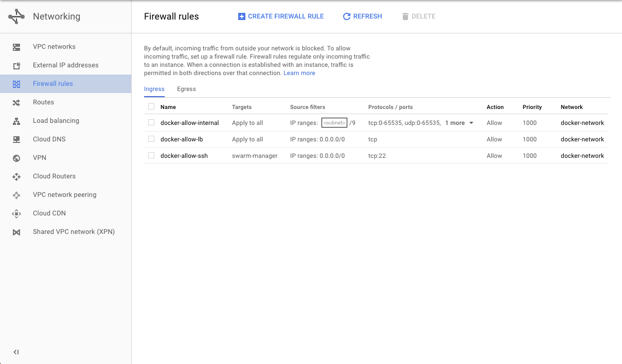The height and width of the screenshot is (364, 622).
Task: Toggle the select-all checkbox in table header
Action: pyautogui.click(x=151, y=106)
